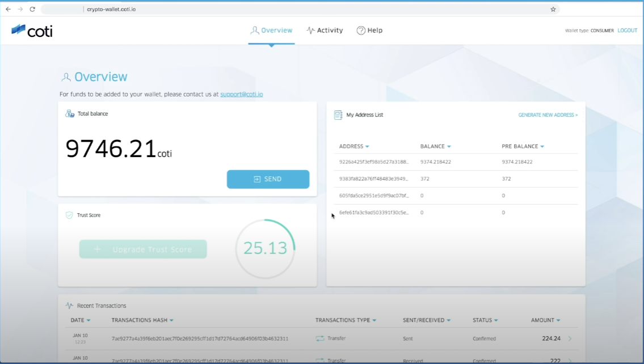Click the 372 balance cell
Image resolution: width=644 pixels, height=364 pixels.
[x=424, y=179]
